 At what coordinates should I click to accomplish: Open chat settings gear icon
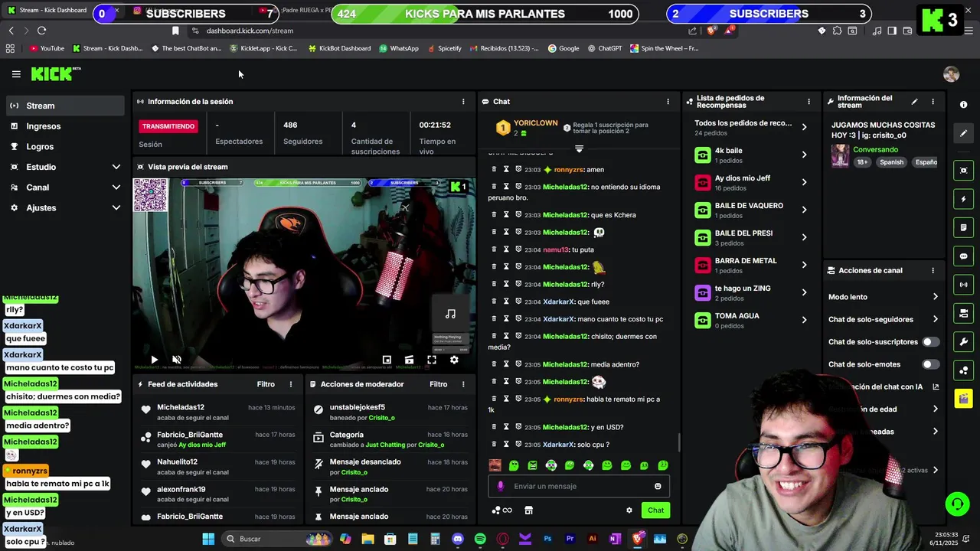(629, 510)
